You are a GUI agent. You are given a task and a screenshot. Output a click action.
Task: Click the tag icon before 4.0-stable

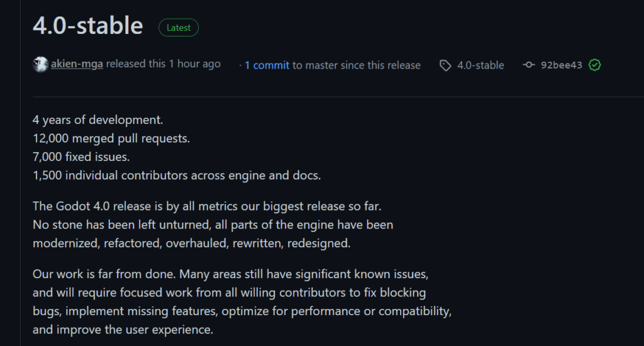click(x=445, y=65)
